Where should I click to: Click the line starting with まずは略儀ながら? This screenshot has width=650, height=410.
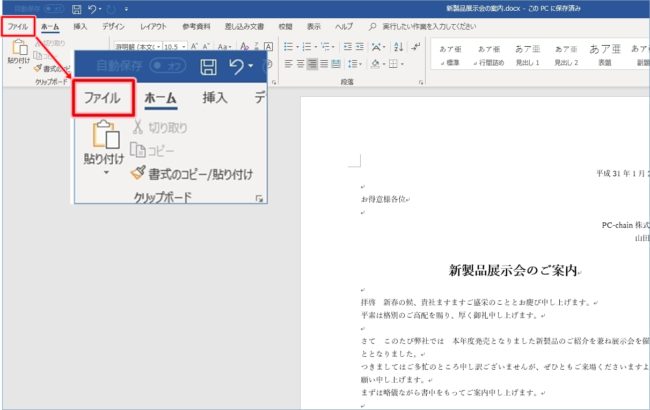[x=451, y=392]
